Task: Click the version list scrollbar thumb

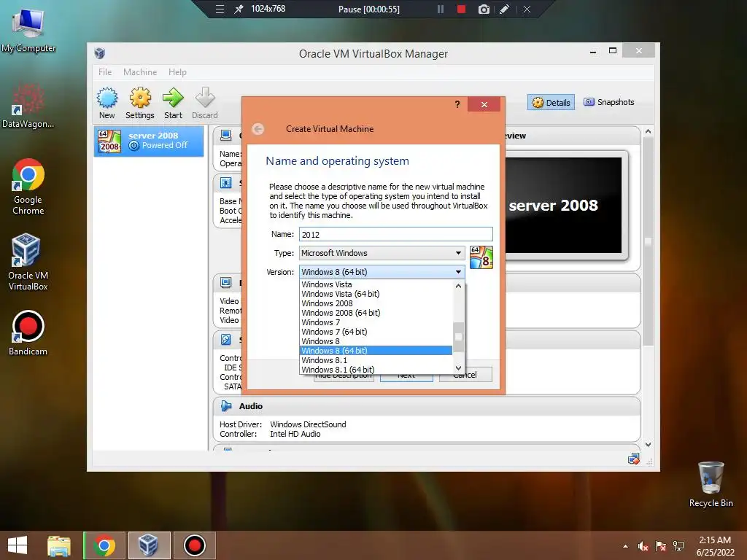Action: click(458, 337)
